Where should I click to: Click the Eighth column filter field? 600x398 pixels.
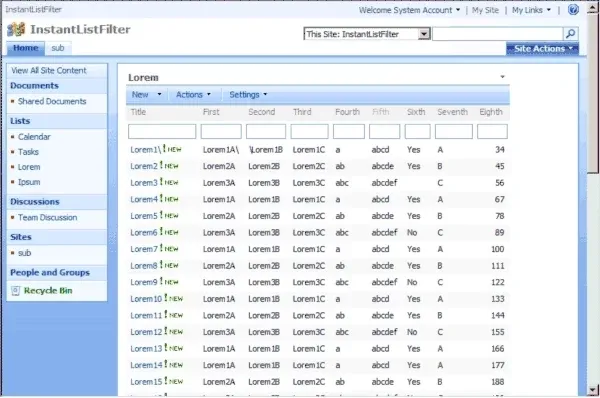[x=492, y=131]
